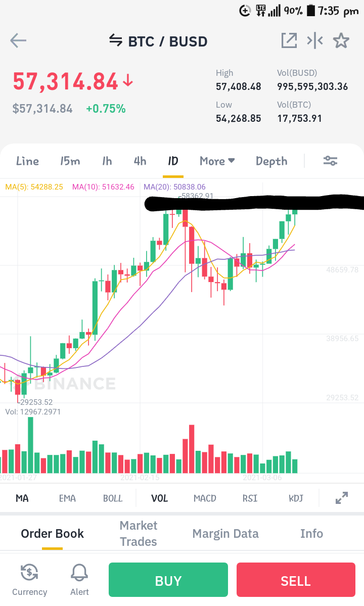Set a price Alert bell
The width and height of the screenshot is (364, 606).
[79, 579]
